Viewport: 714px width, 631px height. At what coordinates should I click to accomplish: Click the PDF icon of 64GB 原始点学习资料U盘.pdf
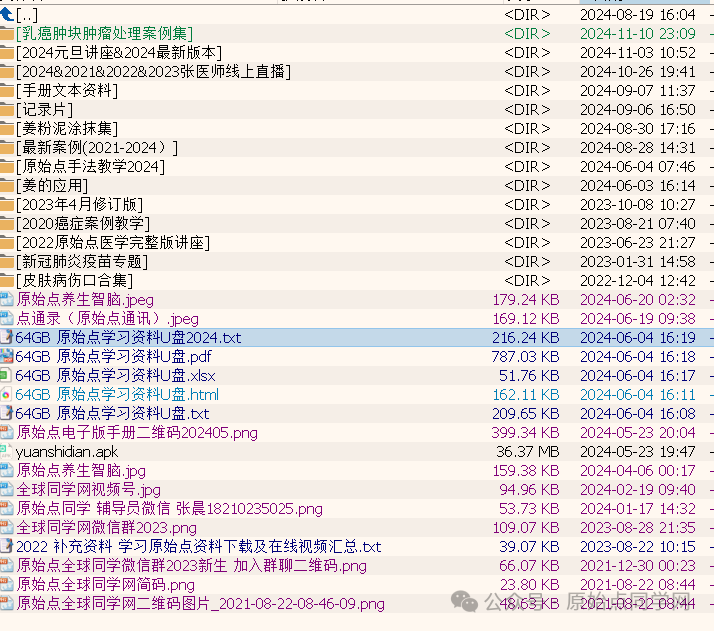pos(7,357)
